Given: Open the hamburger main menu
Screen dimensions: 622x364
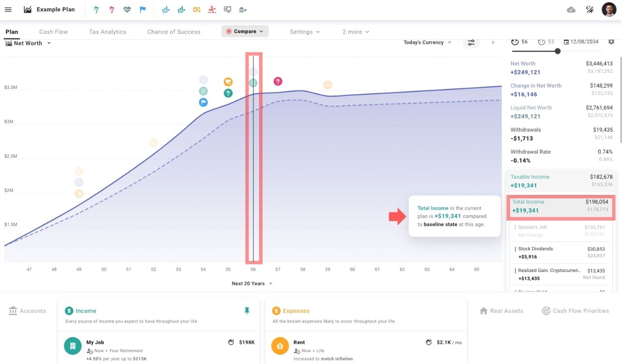Looking at the screenshot, I should point(8,10).
